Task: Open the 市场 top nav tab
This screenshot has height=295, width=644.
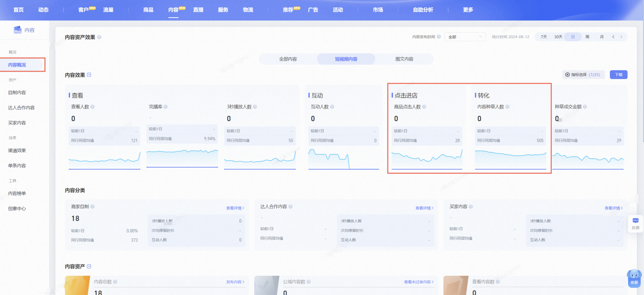Action: click(378, 10)
